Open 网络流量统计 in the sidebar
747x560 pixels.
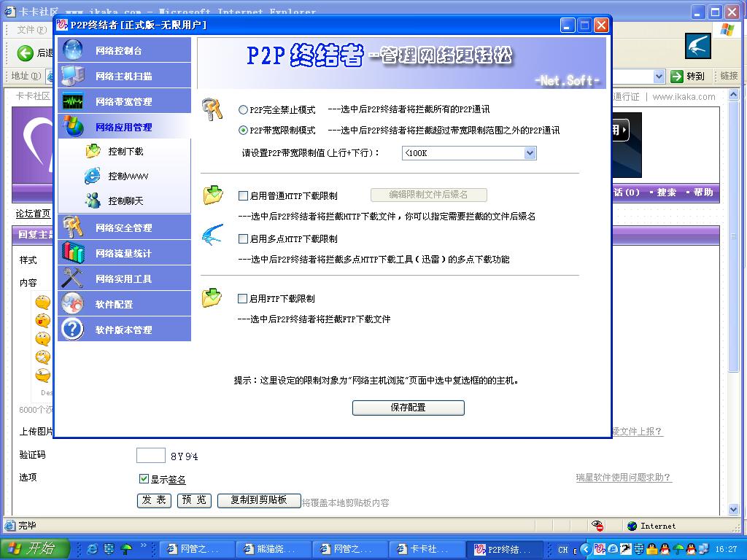click(x=124, y=253)
